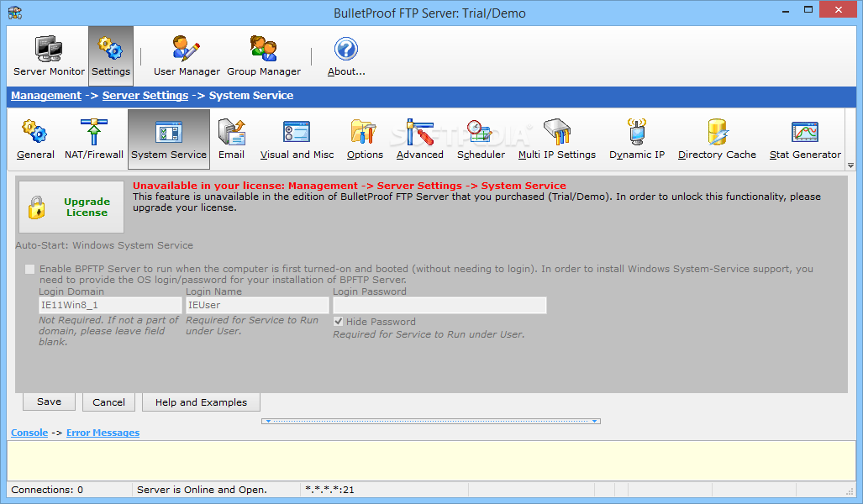
Task: Click the Upgrade License padlock button
Action: click(x=71, y=207)
